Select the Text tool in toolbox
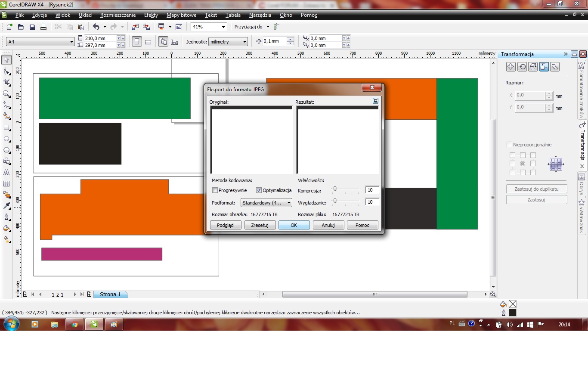 pos(6,172)
